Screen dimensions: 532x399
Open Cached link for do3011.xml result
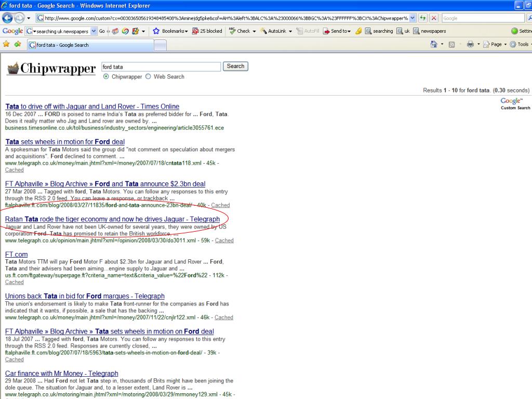(x=224, y=240)
